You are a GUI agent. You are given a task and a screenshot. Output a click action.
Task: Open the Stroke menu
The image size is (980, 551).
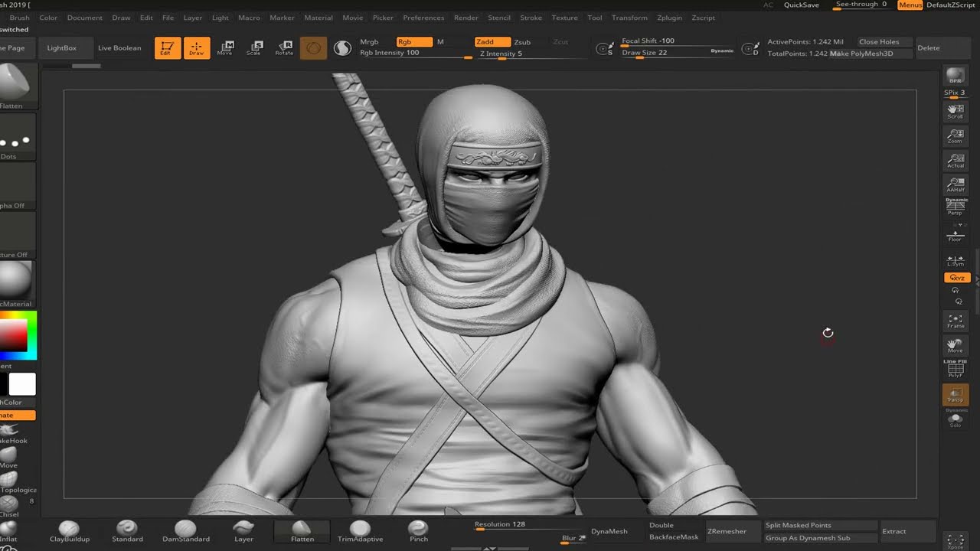(531, 18)
